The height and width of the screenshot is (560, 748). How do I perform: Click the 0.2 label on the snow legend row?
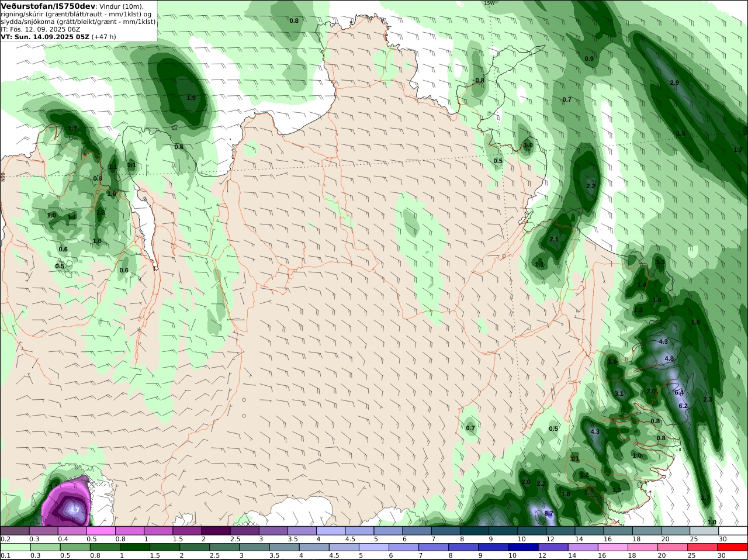[x=5, y=538]
